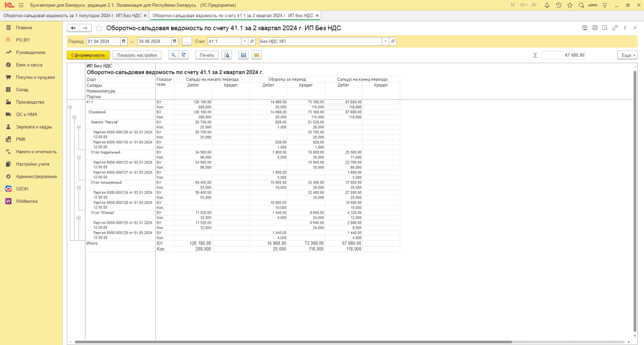This screenshot has width=644, height=345.
Task: Open account 41.1 dropdown list
Action: [245, 41]
